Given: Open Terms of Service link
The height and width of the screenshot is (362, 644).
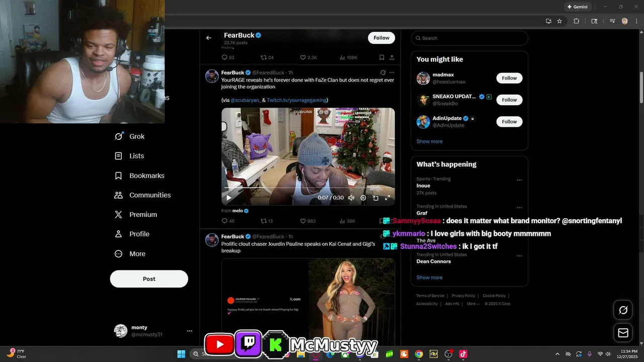Looking at the screenshot, I should pos(430,296).
